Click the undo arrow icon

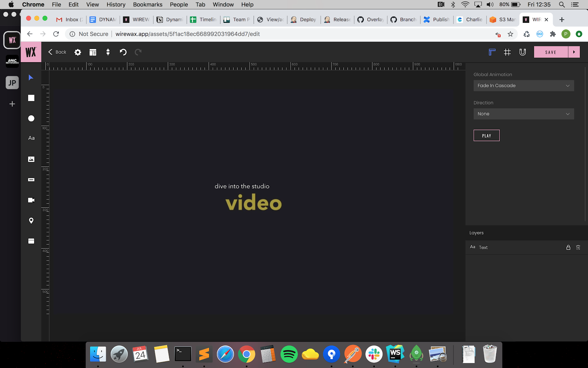(123, 52)
